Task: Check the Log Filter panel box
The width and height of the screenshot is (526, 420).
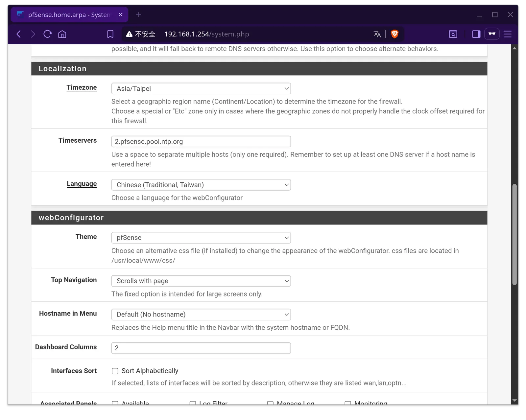Action: click(193, 403)
